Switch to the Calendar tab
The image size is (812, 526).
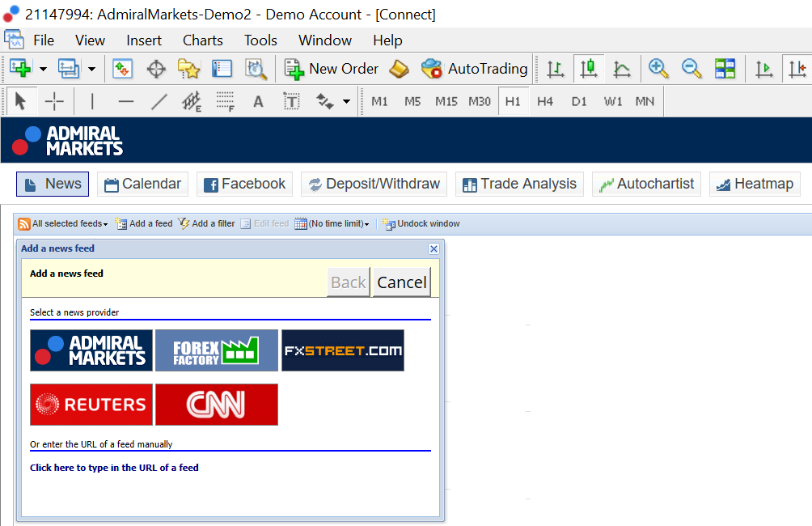pos(142,184)
